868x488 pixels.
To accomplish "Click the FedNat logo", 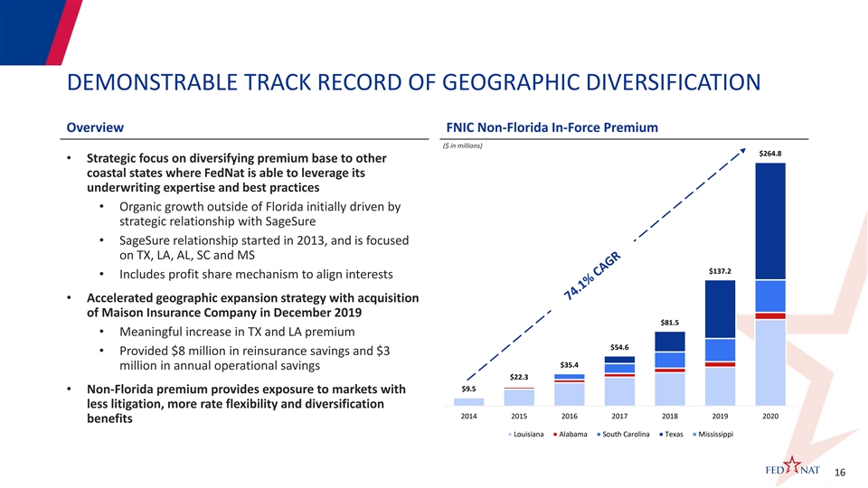I will tap(793, 466).
